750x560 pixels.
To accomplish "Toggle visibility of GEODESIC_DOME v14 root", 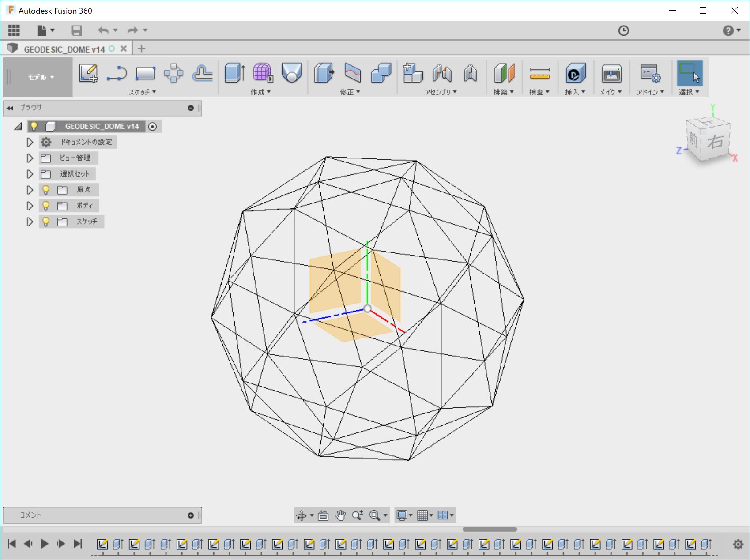I will coord(34,126).
